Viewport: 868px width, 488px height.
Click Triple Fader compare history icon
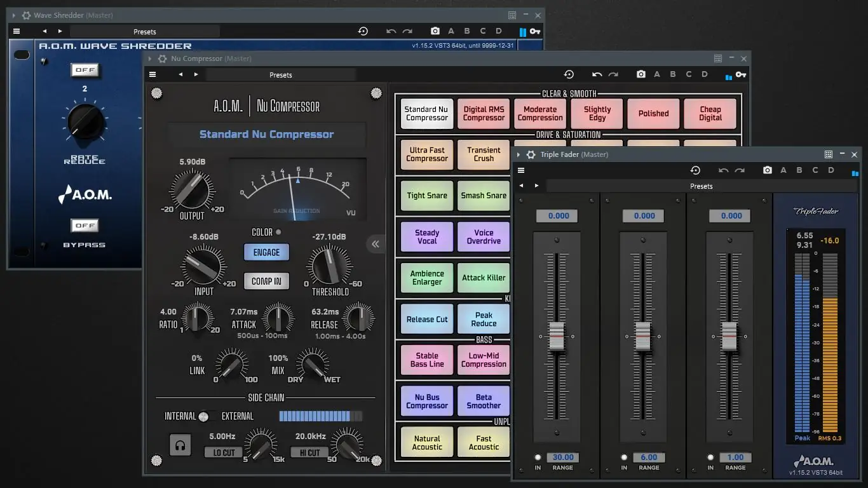pos(695,170)
